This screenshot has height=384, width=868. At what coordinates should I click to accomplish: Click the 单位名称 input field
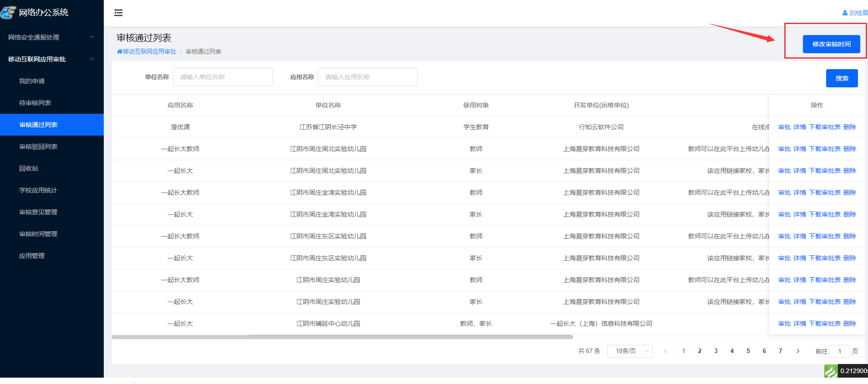(x=223, y=77)
